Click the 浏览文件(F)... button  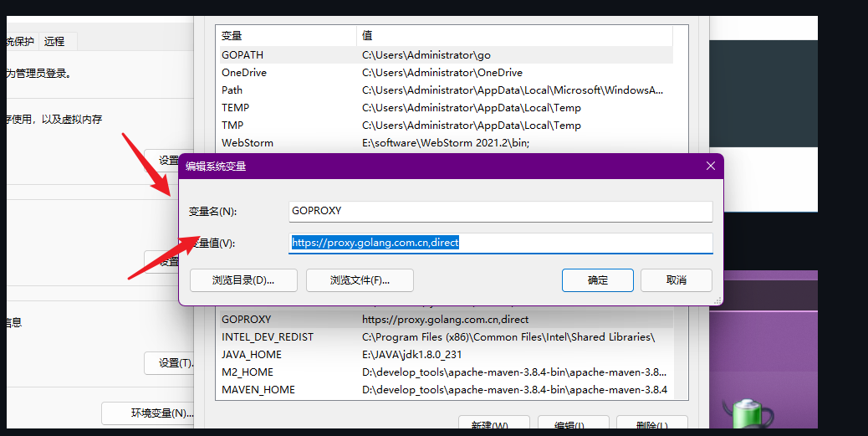tap(360, 280)
